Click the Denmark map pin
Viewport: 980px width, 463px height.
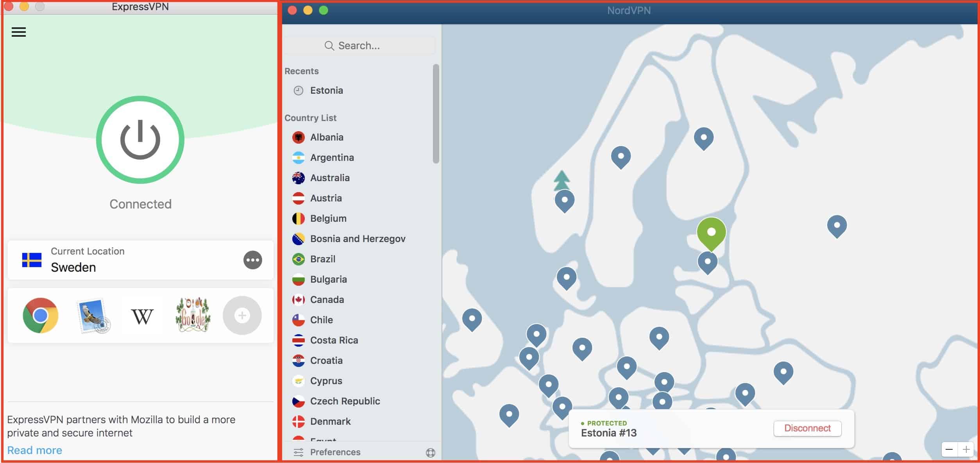(566, 278)
